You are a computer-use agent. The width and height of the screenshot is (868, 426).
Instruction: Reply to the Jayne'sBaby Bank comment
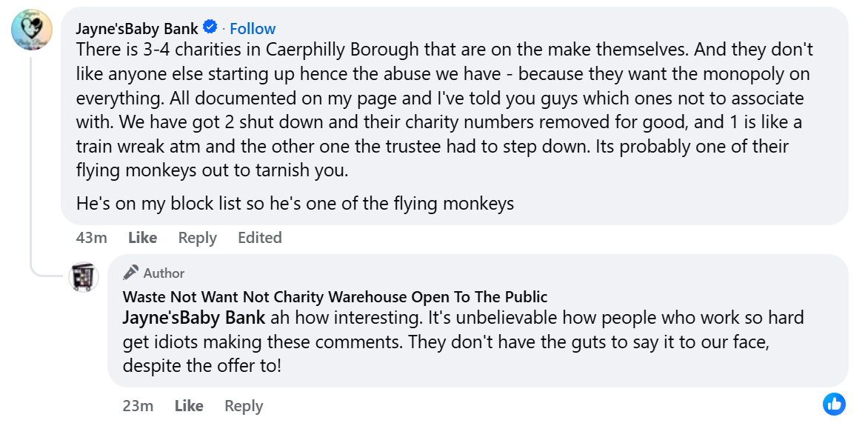(x=197, y=238)
